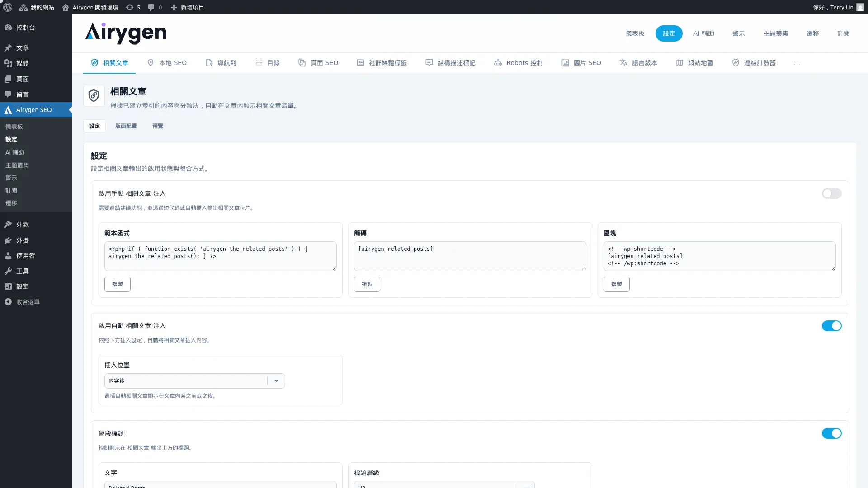Click the 文章 pushpin icon
The height and width of the screenshot is (488, 868).
[x=8, y=48]
